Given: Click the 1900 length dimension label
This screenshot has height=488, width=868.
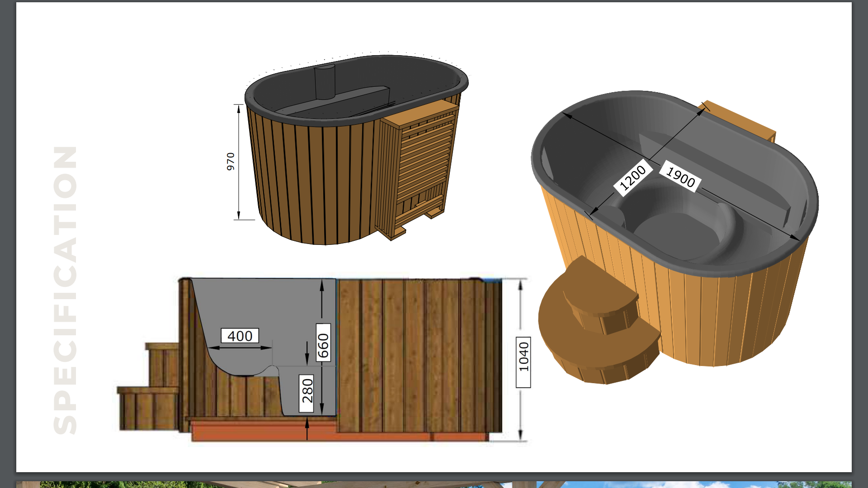Looking at the screenshot, I should click(x=680, y=177).
